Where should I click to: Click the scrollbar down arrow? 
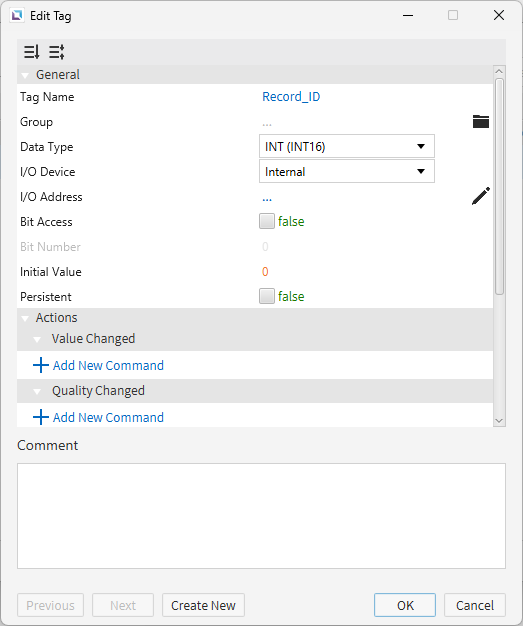click(499, 421)
